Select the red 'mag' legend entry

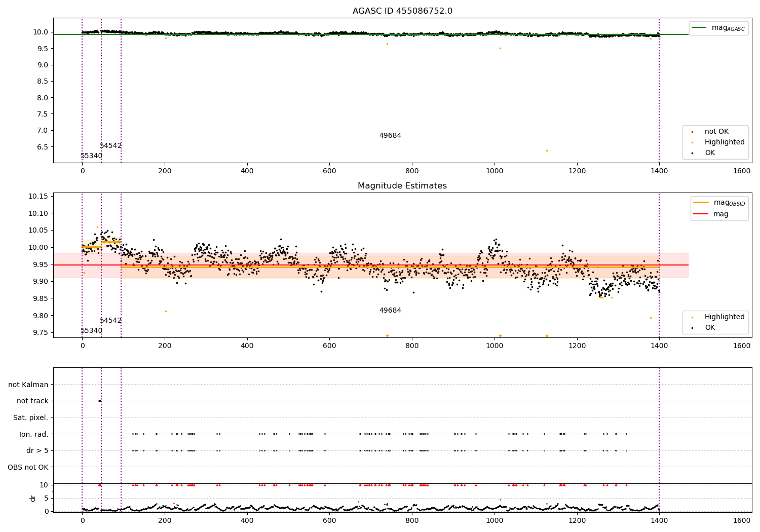tap(711, 214)
